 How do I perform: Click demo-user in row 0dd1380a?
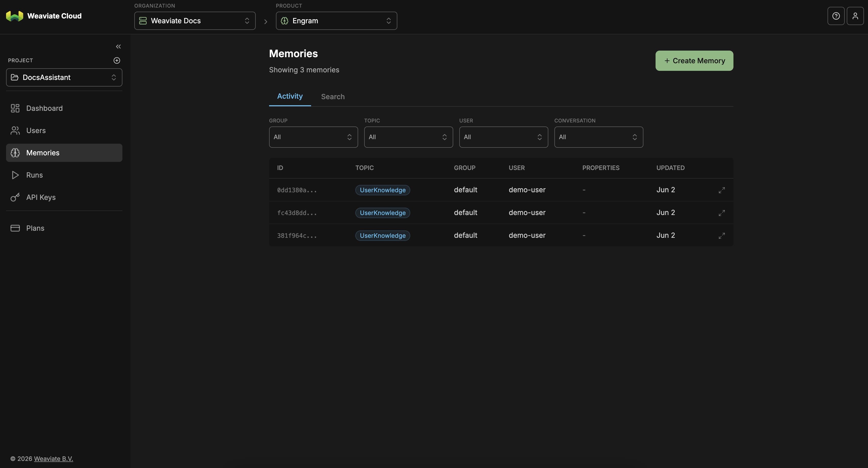pyautogui.click(x=527, y=190)
